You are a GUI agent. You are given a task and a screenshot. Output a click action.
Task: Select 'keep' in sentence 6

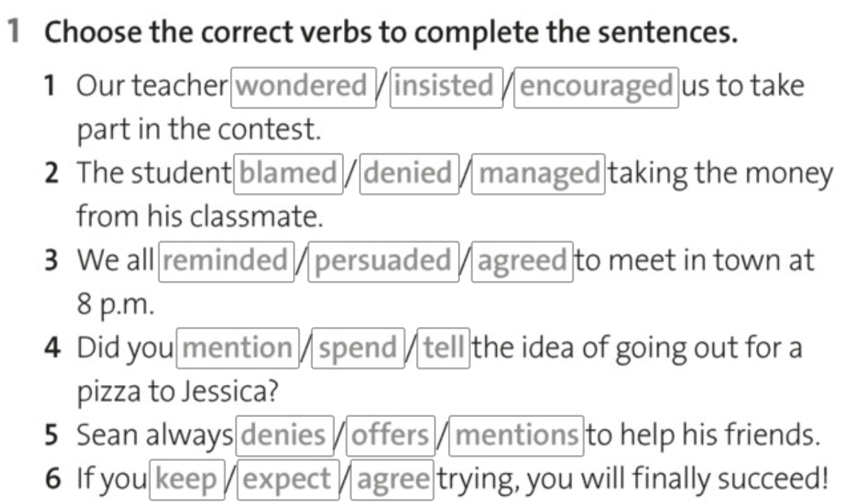click(x=187, y=480)
